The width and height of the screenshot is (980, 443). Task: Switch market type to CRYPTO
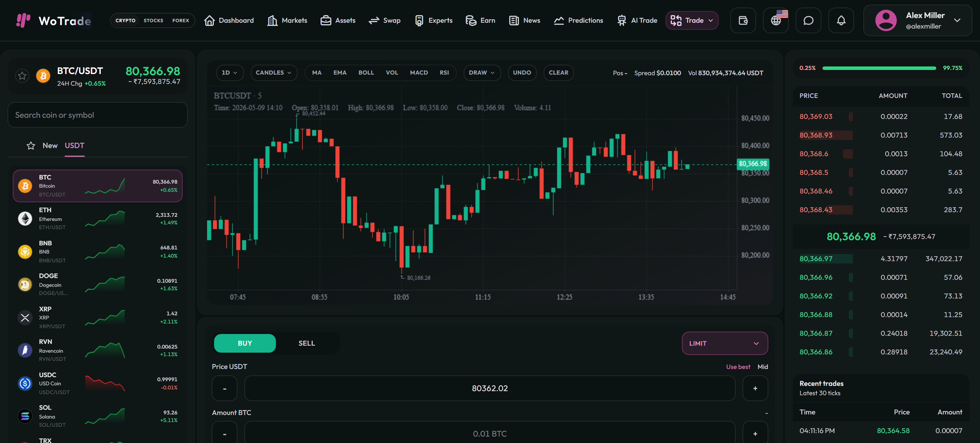(125, 20)
